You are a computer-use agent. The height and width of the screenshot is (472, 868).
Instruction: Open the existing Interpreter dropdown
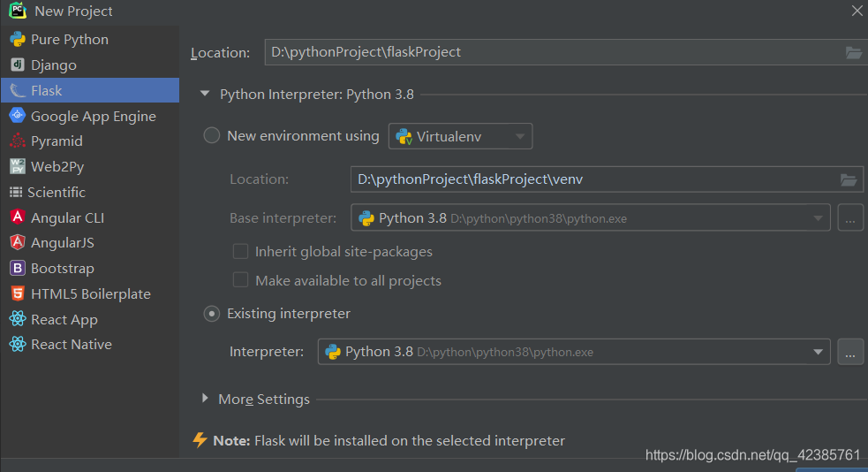(x=574, y=352)
